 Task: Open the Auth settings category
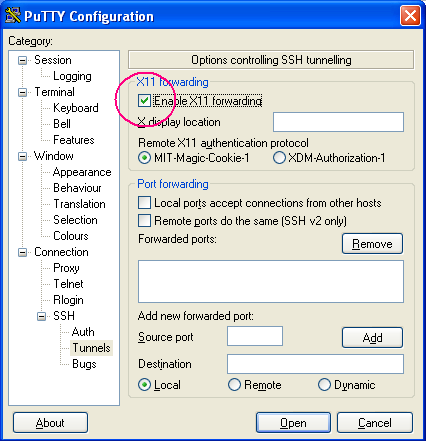click(83, 332)
